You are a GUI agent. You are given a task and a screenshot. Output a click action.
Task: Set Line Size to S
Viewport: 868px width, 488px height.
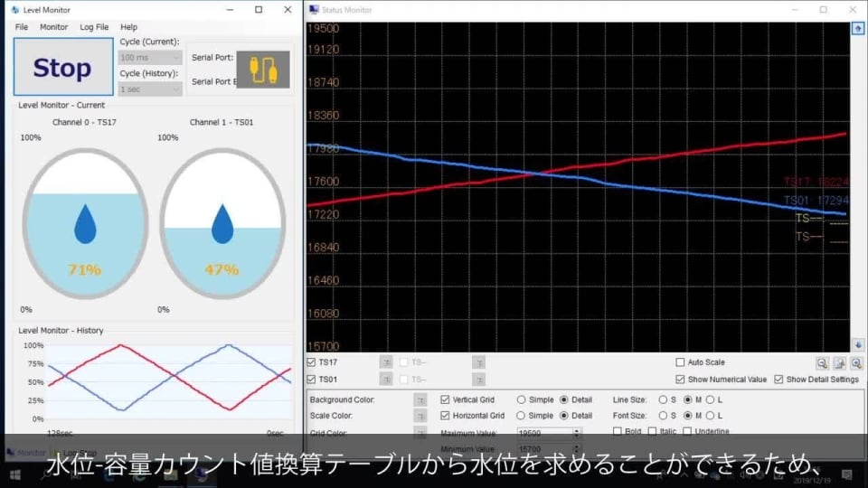click(x=663, y=399)
